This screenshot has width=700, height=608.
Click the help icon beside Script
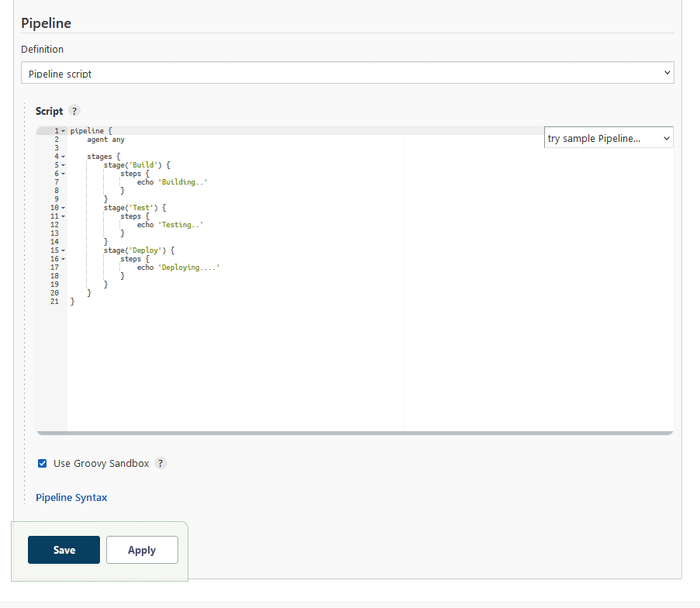tap(74, 111)
